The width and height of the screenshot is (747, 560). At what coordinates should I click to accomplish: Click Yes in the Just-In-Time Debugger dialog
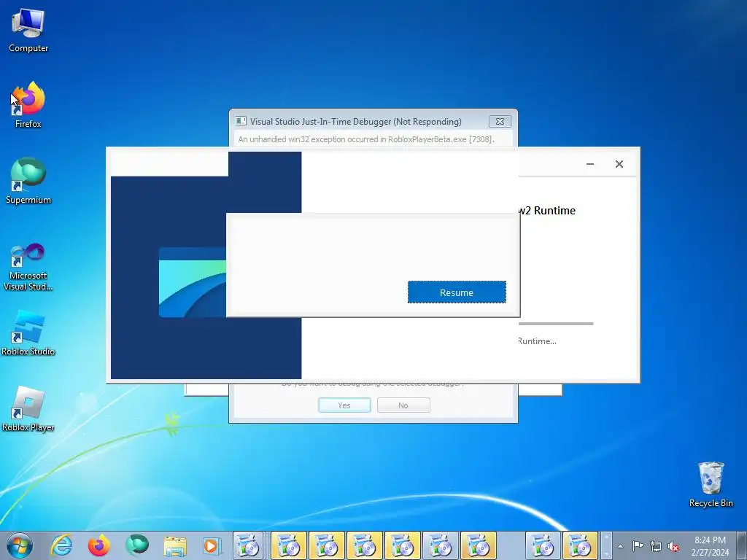tap(344, 405)
